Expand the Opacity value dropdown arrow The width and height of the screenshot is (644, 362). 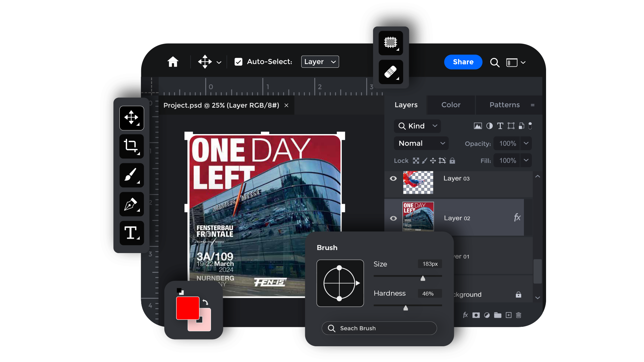point(526,143)
